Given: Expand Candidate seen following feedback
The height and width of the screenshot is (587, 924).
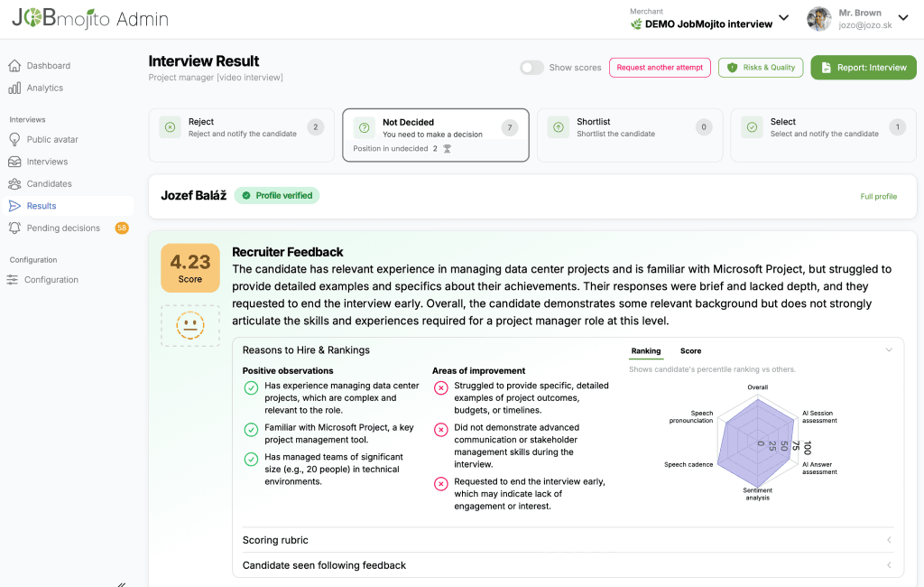Looking at the screenshot, I should point(568,564).
